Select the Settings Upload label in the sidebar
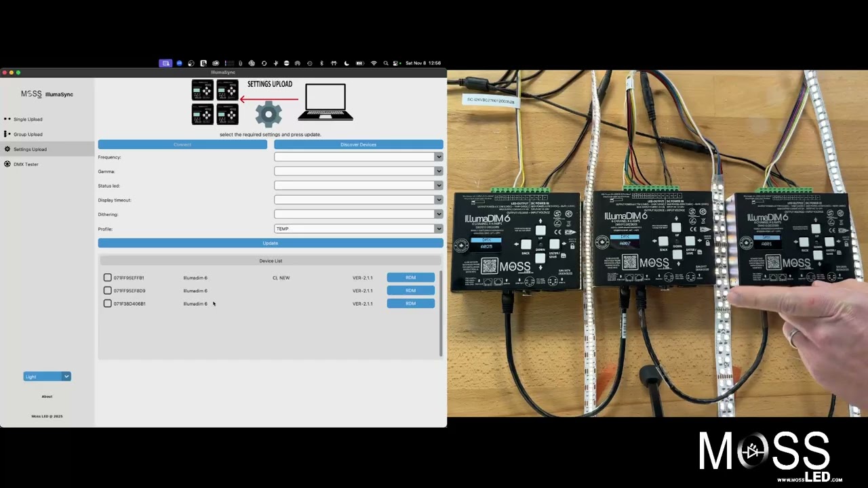868x488 pixels. [x=30, y=149]
